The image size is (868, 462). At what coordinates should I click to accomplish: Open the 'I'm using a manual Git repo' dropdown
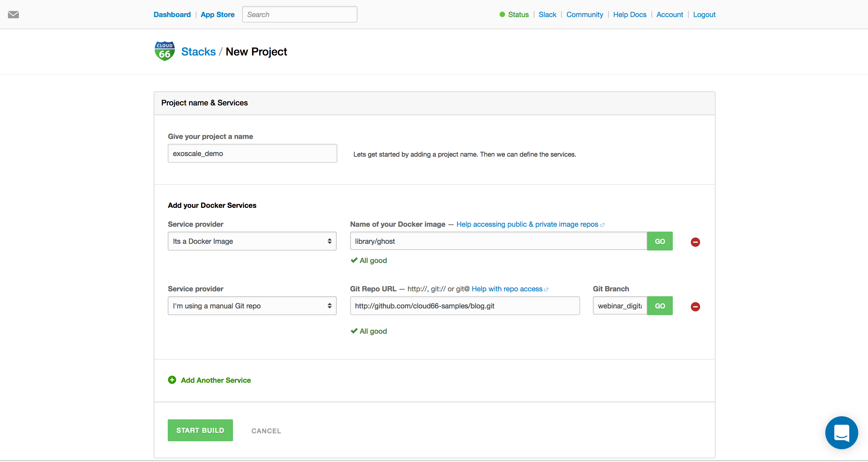coord(252,305)
